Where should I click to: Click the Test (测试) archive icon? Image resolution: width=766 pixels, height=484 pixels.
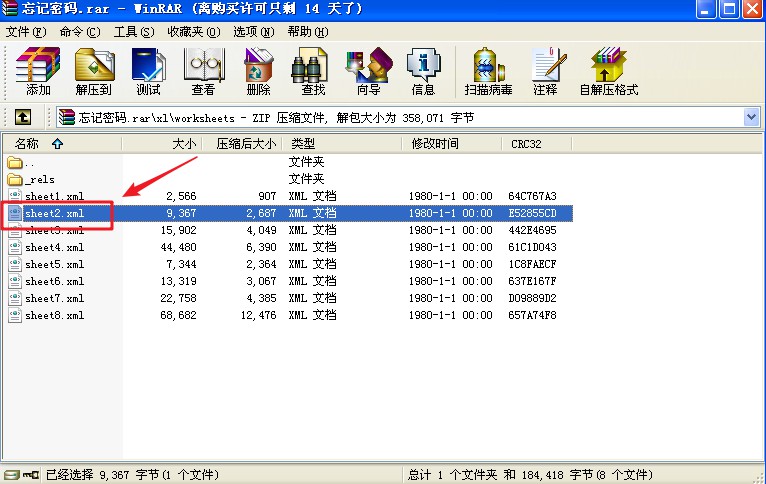149,70
